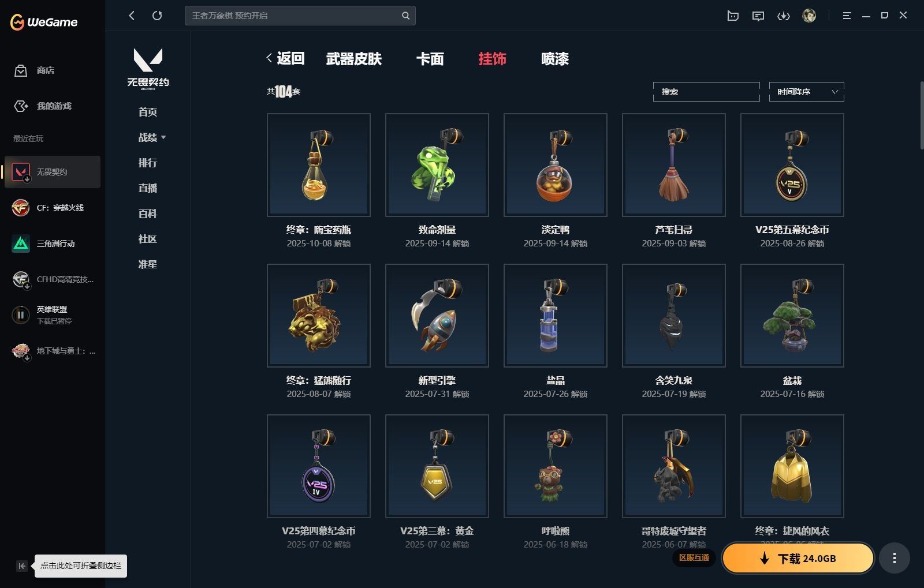Select 英雄联盟 paused download entry

[53, 315]
